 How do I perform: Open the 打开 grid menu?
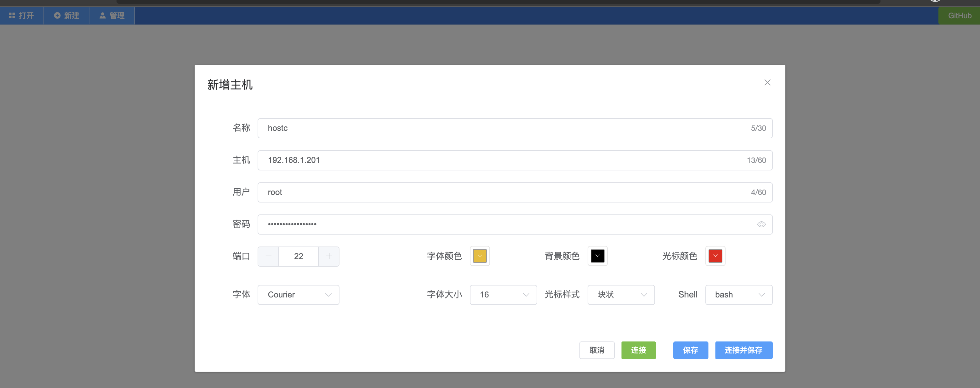[x=22, y=16]
